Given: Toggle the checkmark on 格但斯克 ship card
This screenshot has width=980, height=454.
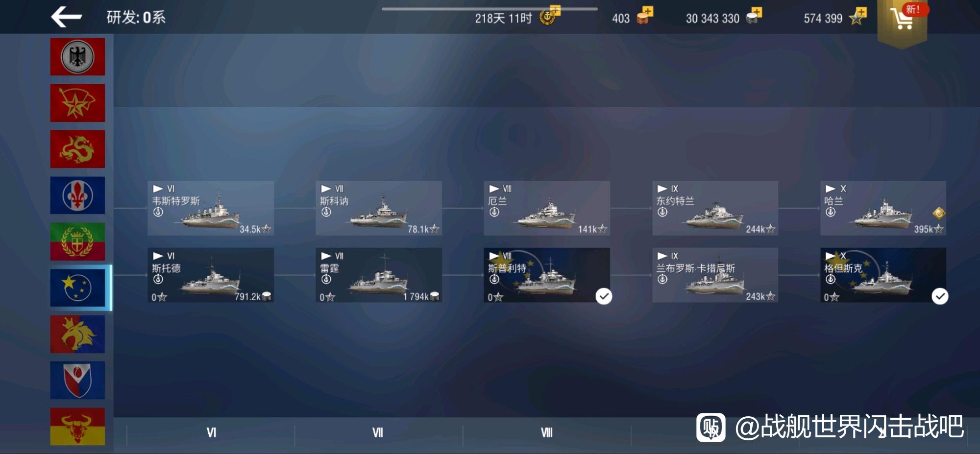Looking at the screenshot, I should [940, 296].
